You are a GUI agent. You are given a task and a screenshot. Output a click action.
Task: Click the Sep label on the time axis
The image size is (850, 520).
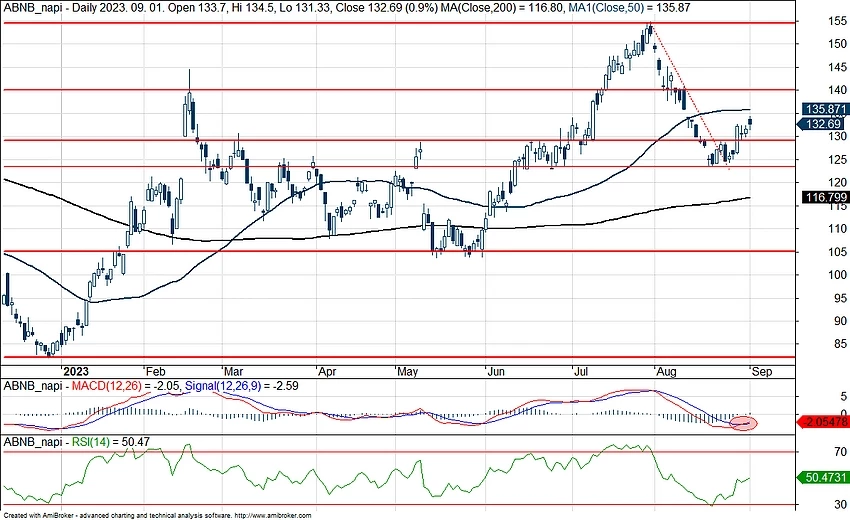click(762, 372)
